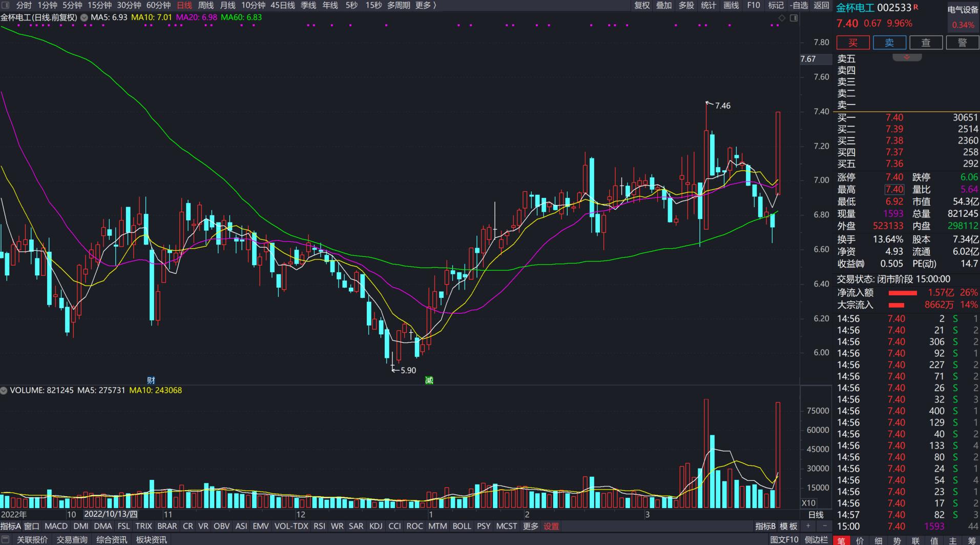Click the blue 卖 sell button
This screenshot has width=980, height=545.
889,43
